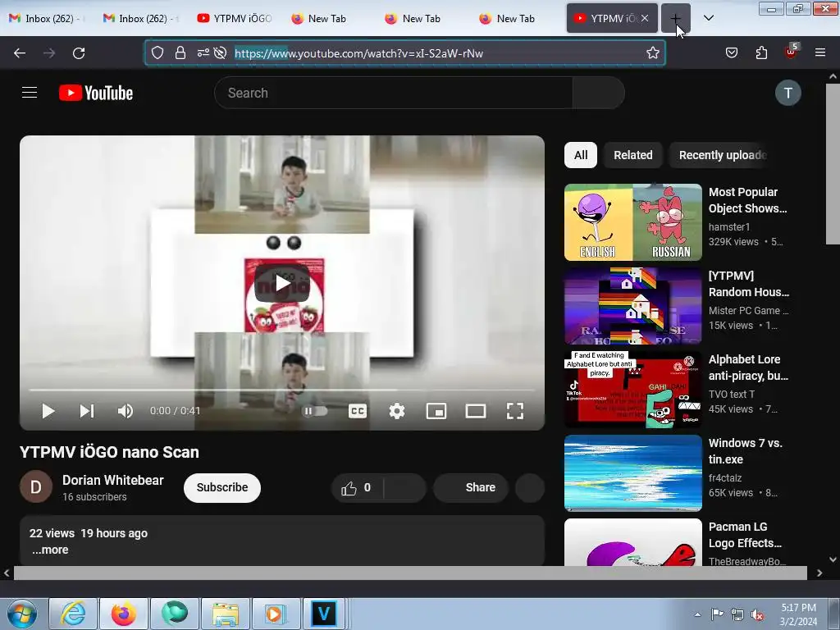Like the video with thumbs up
Viewport: 840px width, 630px height.
[x=356, y=487]
